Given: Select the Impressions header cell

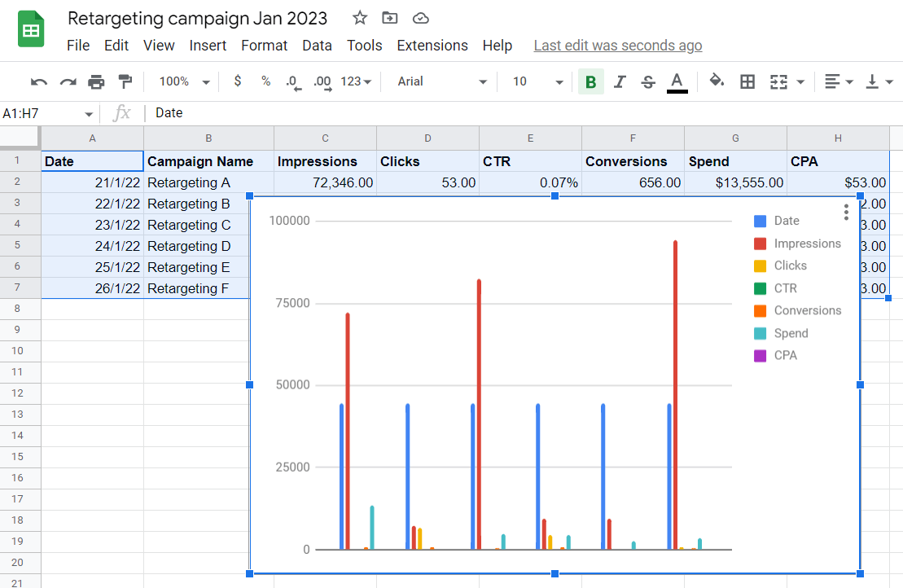Looking at the screenshot, I should pos(326,161).
